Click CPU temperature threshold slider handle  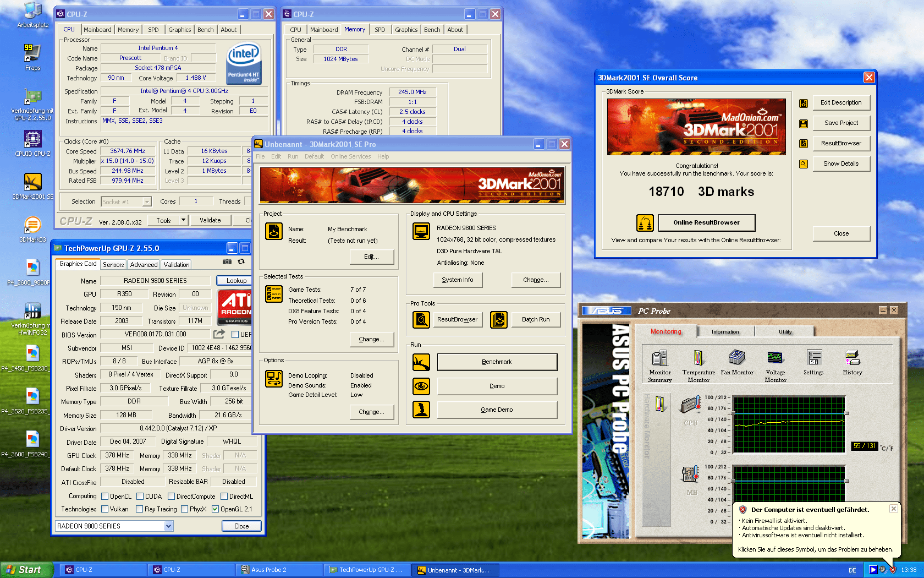pos(847,413)
